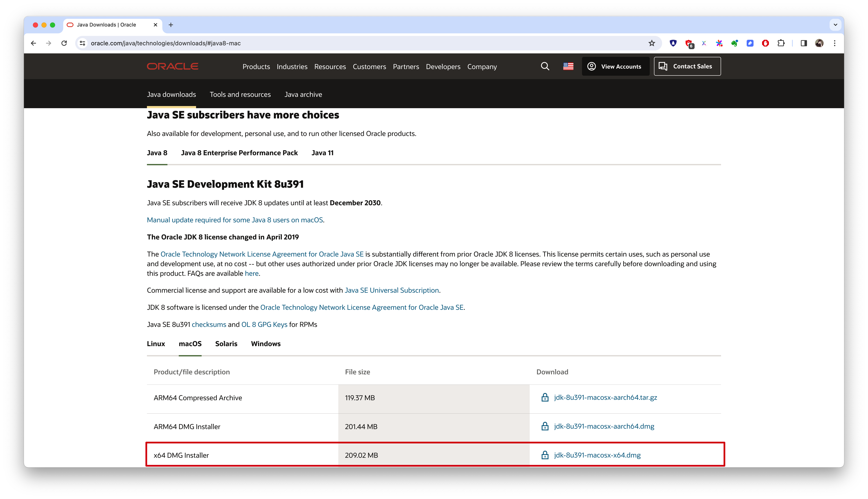Toggle the browser side panel icon
Image resolution: width=868 pixels, height=499 pixels.
click(x=804, y=43)
